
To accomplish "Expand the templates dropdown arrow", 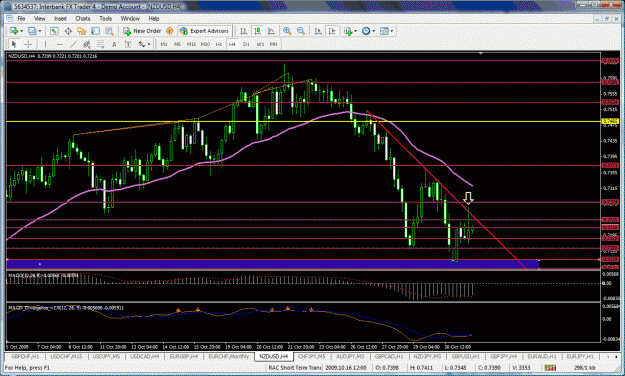I will (392, 31).
